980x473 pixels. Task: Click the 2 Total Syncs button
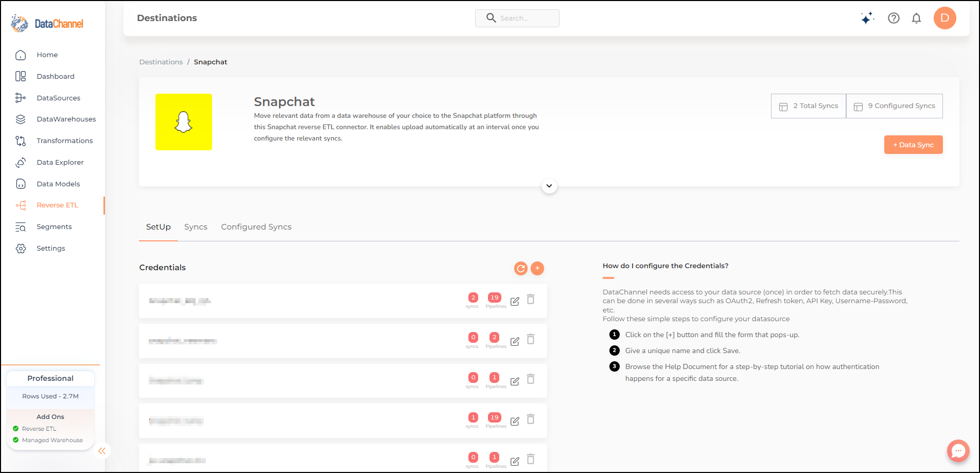(809, 106)
